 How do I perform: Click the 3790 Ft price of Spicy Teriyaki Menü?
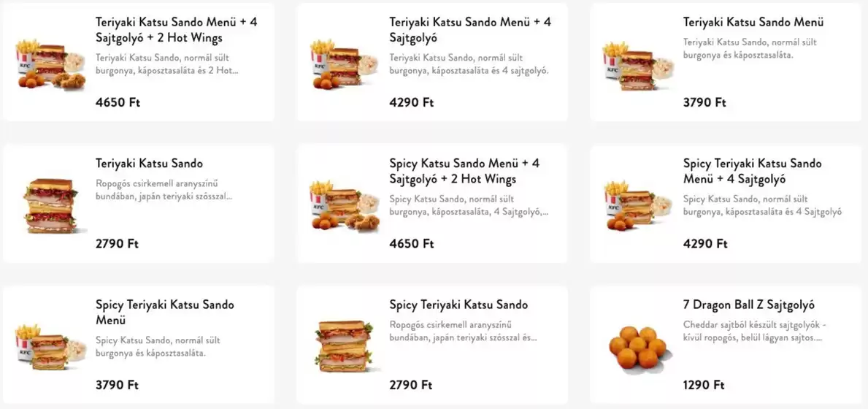coord(117,385)
